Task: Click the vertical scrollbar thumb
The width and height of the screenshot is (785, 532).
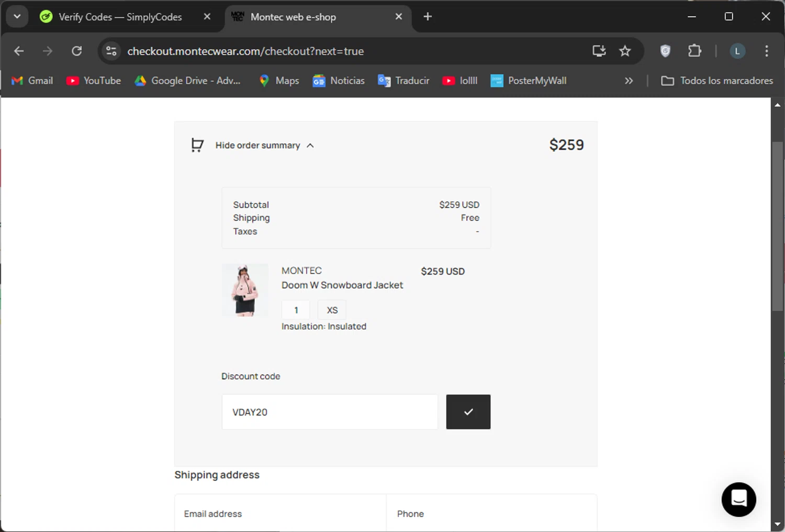Action: pyautogui.click(x=778, y=226)
